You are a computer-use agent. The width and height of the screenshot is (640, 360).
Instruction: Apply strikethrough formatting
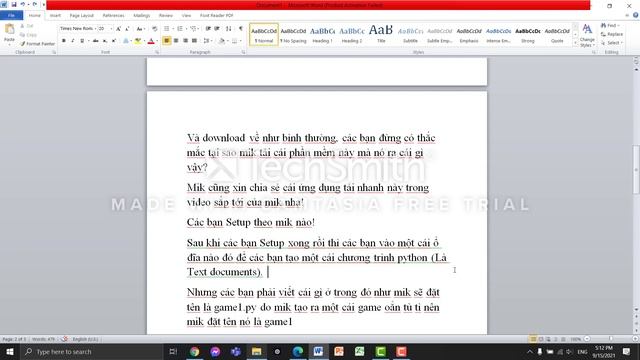(x=96, y=41)
